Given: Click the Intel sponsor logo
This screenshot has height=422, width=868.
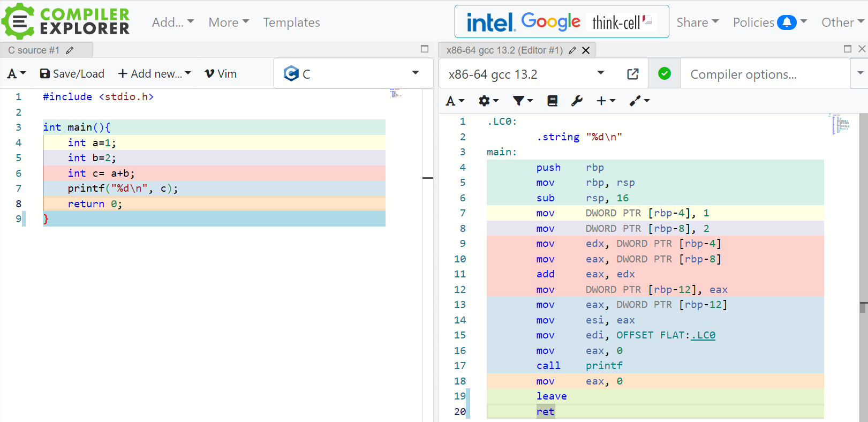Looking at the screenshot, I should (x=490, y=22).
